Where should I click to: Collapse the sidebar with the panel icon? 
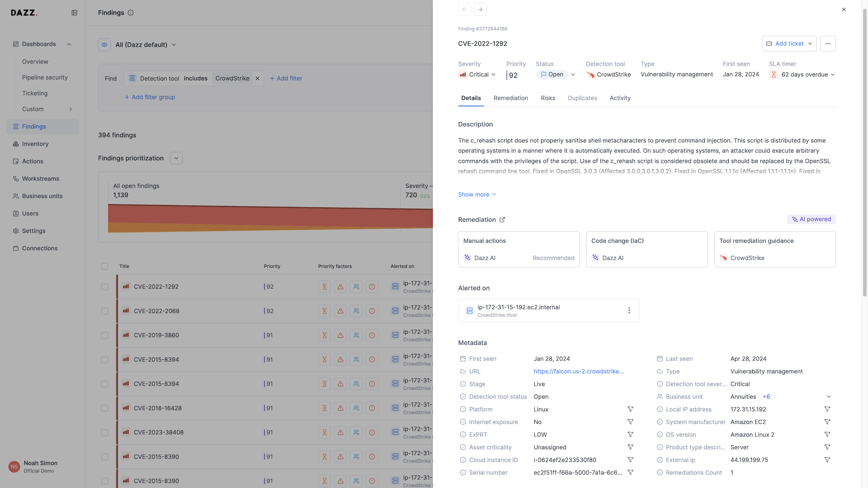[74, 13]
